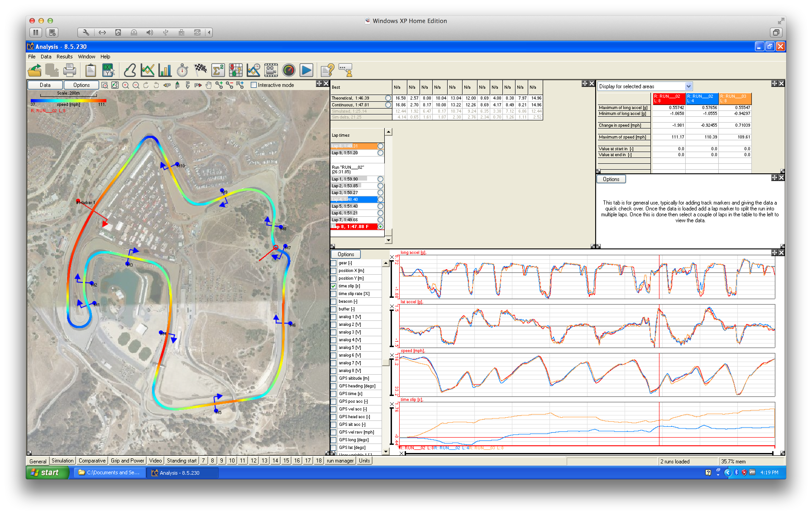Image resolution: width=812 pixels, height=515 pixels.
Task: Click the checkered flag icon
Action: (x=200, y=70)
